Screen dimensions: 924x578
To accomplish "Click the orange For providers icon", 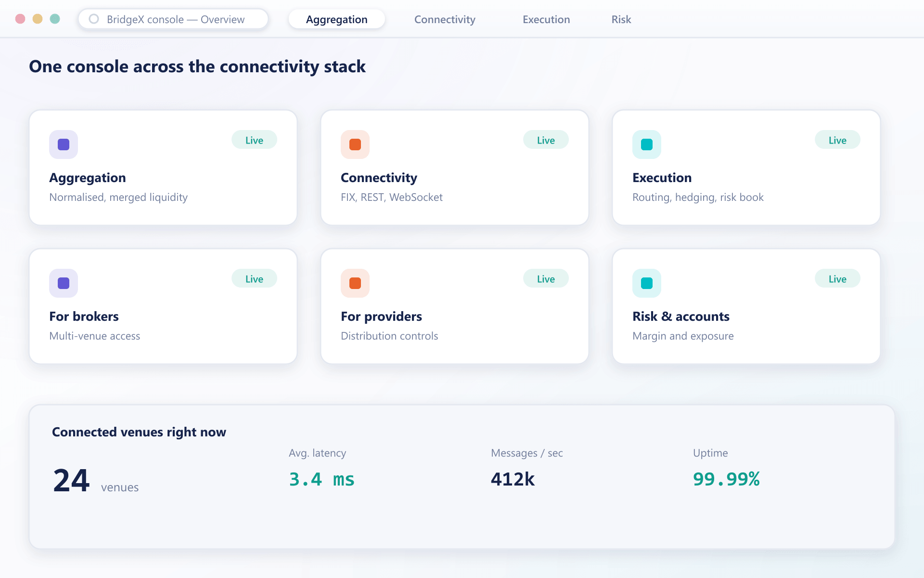I will click(x=355, y=283).
